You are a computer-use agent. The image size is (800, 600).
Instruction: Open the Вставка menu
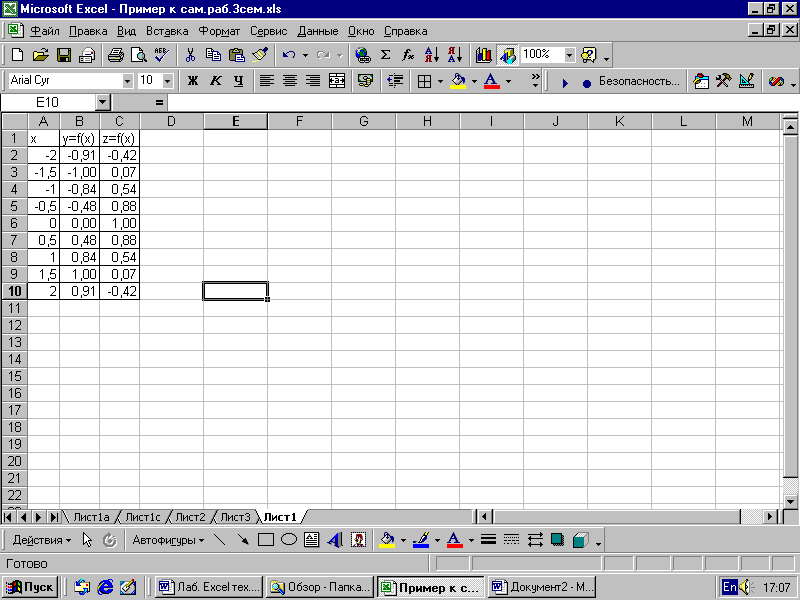coord(167,31)
